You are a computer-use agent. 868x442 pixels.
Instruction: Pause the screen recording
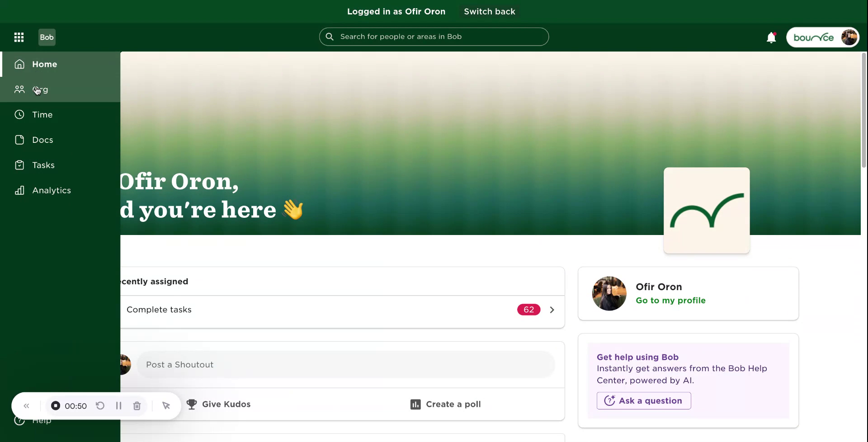(118, 405)
